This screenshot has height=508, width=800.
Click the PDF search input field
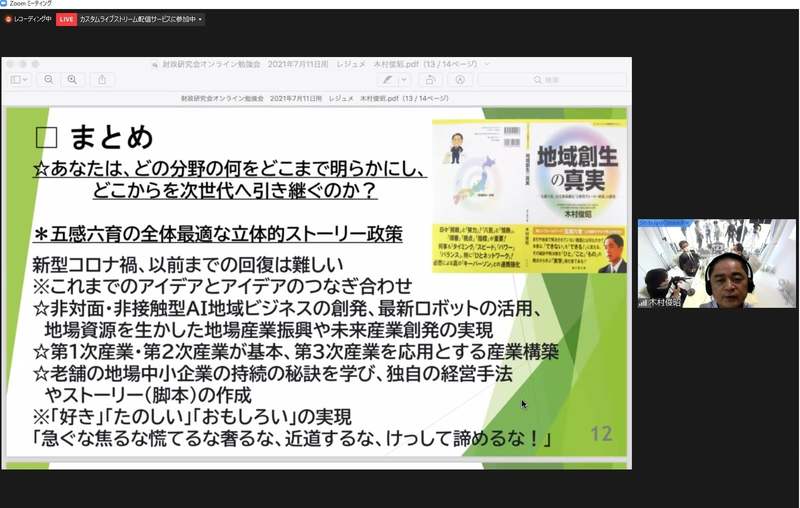point(551,80)
